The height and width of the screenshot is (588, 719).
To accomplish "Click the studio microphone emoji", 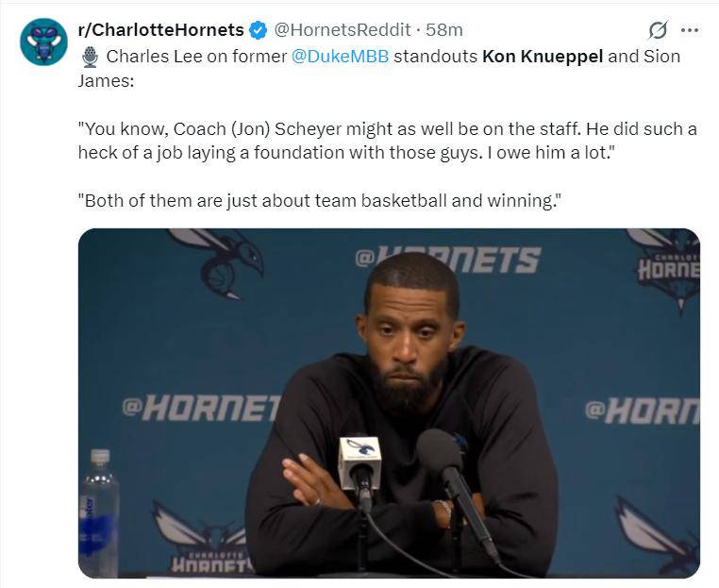I will point(90,57).
